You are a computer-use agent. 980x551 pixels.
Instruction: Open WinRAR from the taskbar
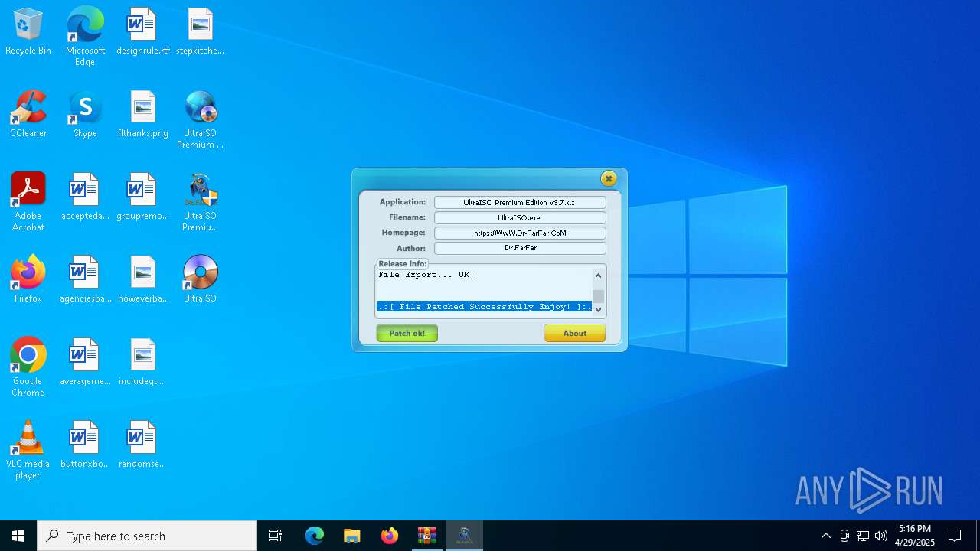[x=427, y=536]
